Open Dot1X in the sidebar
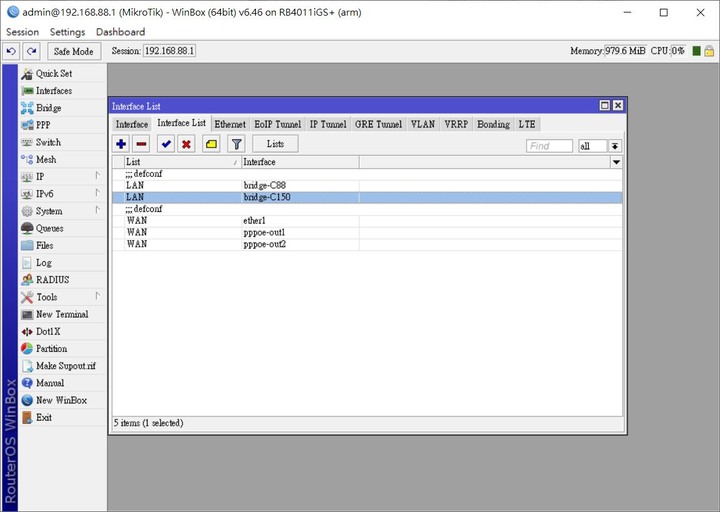Screen dimensions: 720x512 (x=62, y=332)
